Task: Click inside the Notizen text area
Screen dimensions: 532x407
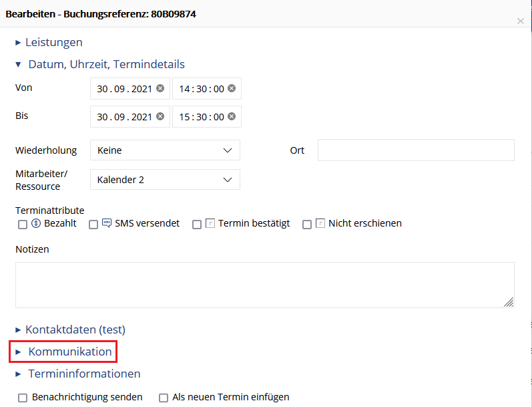Action: [264, 285]
